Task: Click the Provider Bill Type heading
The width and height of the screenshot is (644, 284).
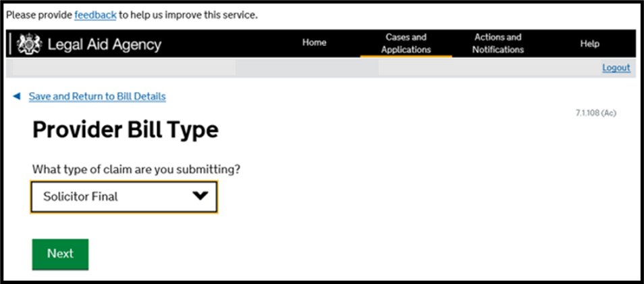Action: tap(126, 131)
